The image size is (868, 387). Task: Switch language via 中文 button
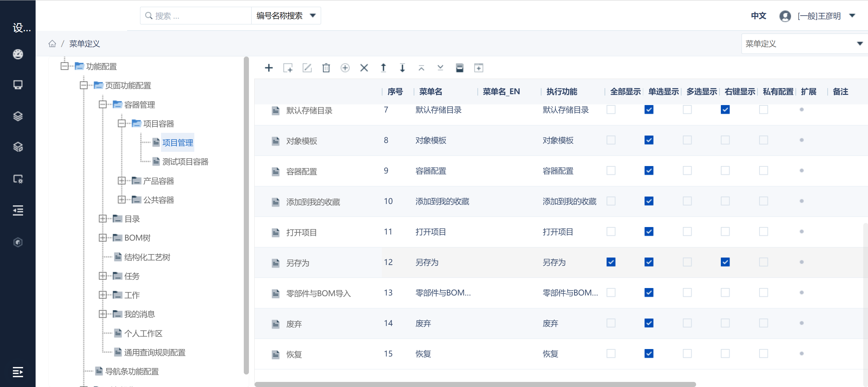pyautogui.click(x=758, y=16)
